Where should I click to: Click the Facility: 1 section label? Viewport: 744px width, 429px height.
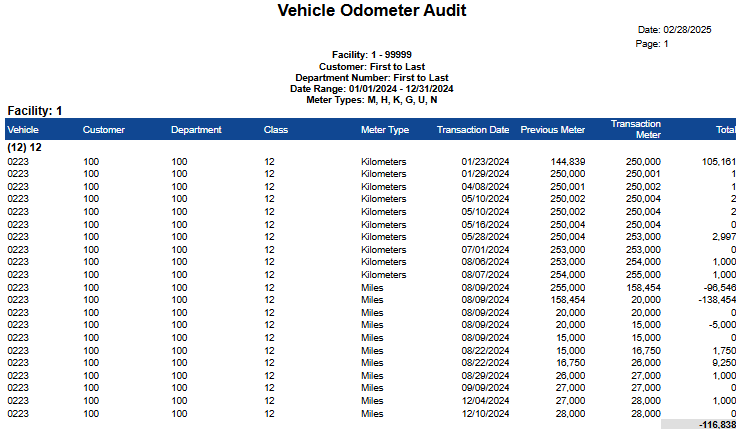coord(35,110)
